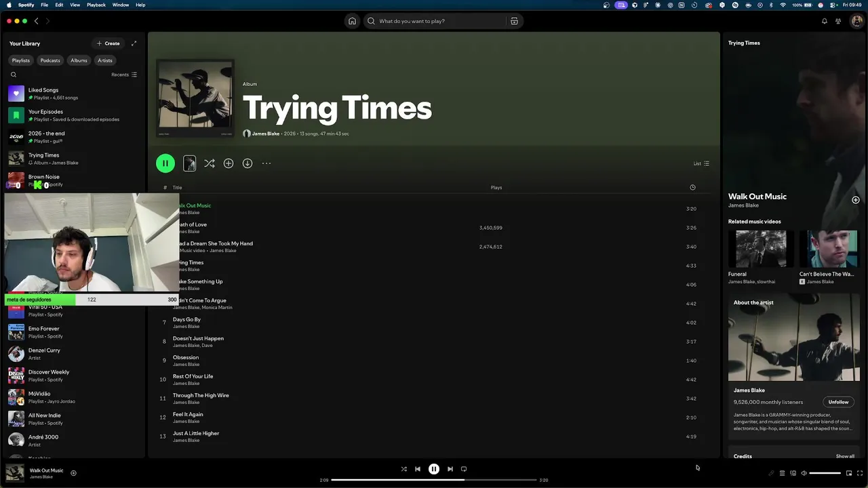This screenshot has width=868, height=488.
Task: Open the All New Indie playlist
Action: (73, 419)
